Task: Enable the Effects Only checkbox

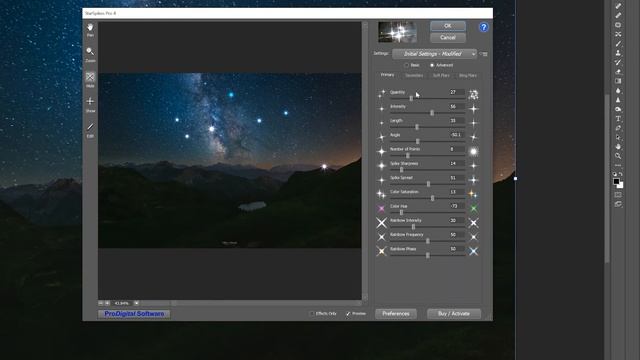Action: click(x=312, y=313)
